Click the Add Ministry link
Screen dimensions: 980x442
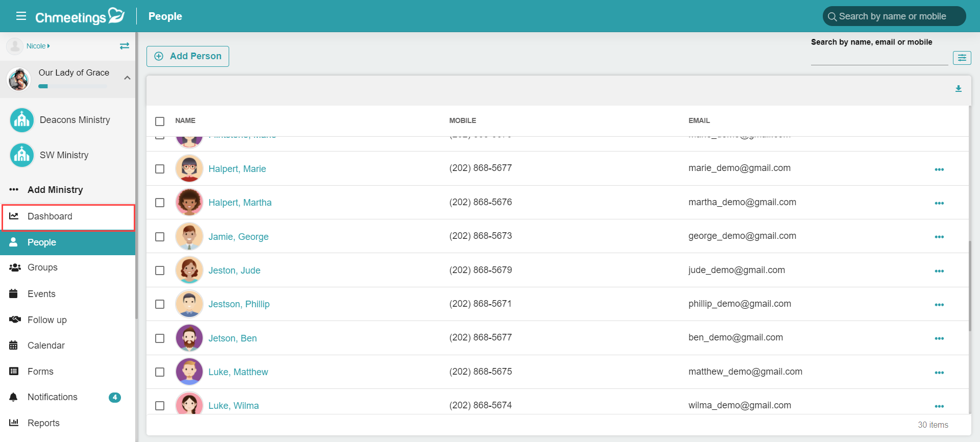click(x=55, y=190)
